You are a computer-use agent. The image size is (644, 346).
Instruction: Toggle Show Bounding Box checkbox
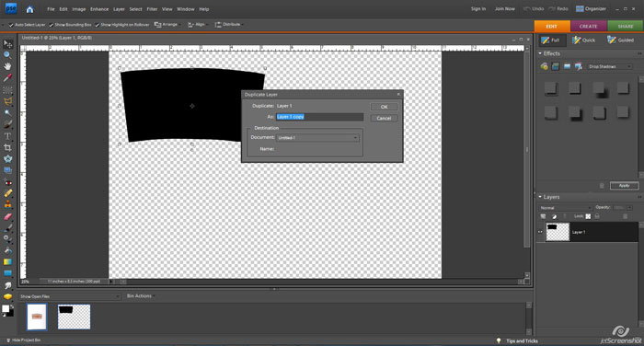tap(51, 25)
